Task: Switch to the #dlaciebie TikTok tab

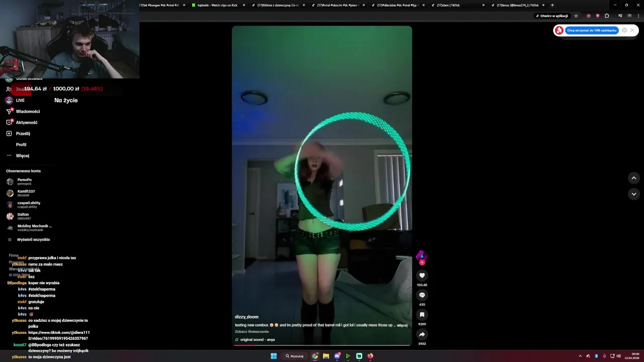Action: [x=397, y=5]
